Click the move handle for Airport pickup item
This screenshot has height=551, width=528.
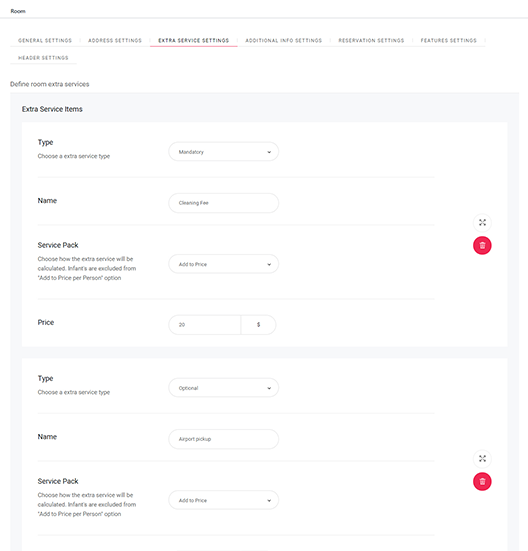pyautogui.click(x=482, y=459)
